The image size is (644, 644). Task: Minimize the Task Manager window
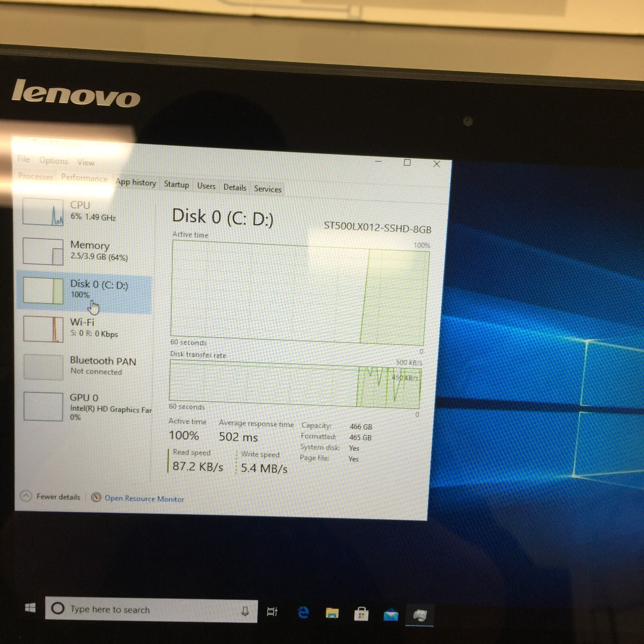pyautogui.click(x=378, y=161)
